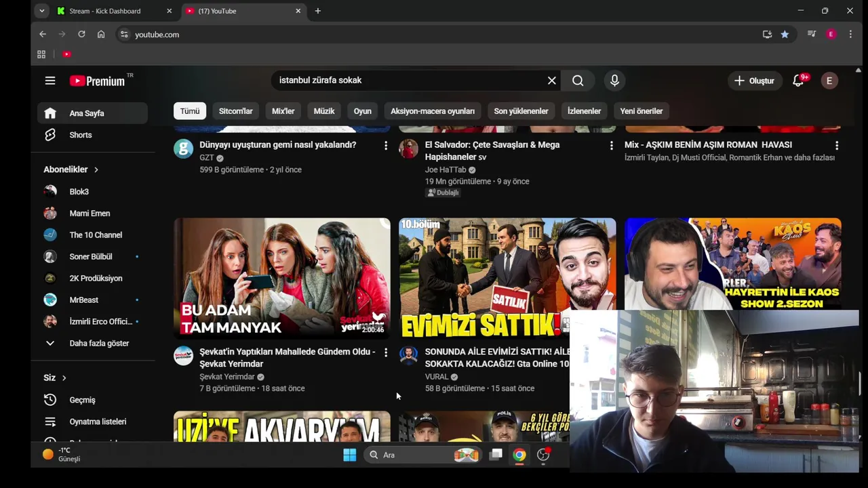This screenshot has height=488, width=868.
Task: Select the Müzik filter chip
Action: [x=324, y=111]
